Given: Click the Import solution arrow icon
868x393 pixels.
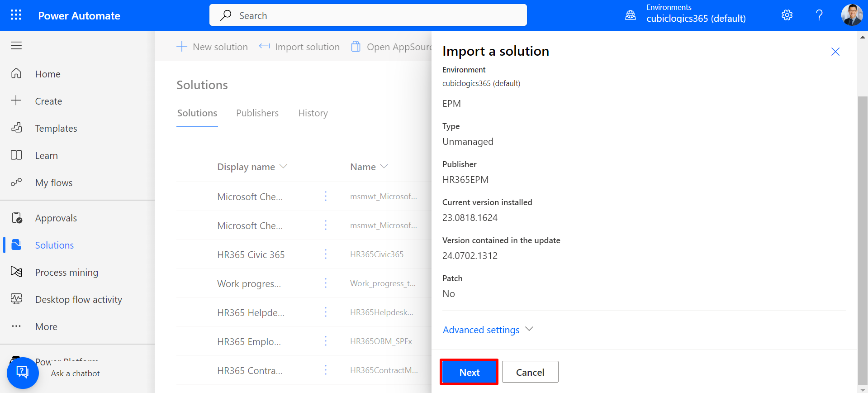Looking at the screenshot, I should pos(264,46).
